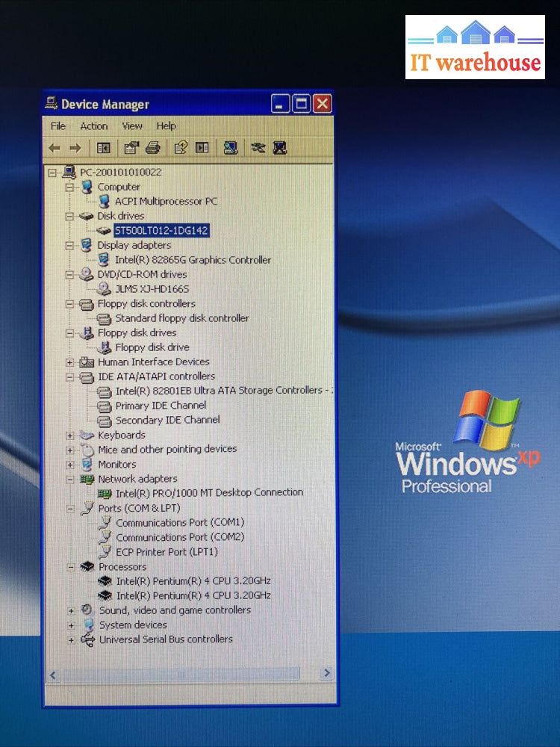Expand the Keyboards category

[70, 436]
